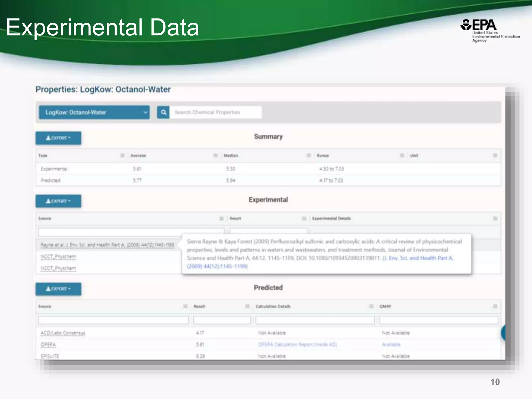Open Experimental Details column menu icon
The width and height of the screenshot is (532, 399).
coord(495,218)
